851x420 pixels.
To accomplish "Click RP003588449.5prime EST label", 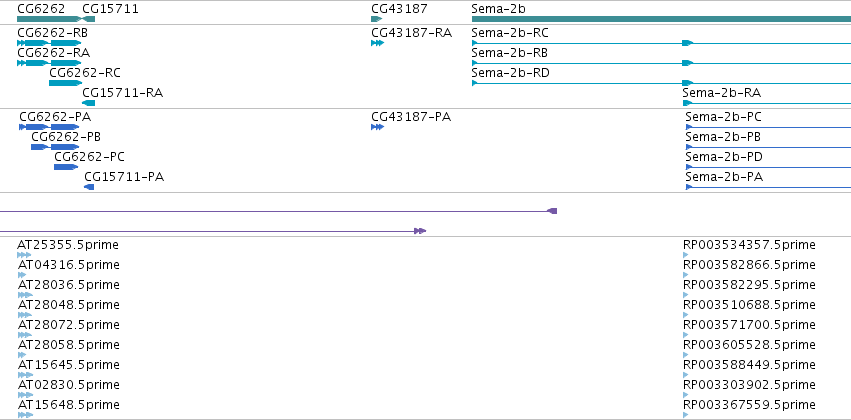I will click(749, 365).
